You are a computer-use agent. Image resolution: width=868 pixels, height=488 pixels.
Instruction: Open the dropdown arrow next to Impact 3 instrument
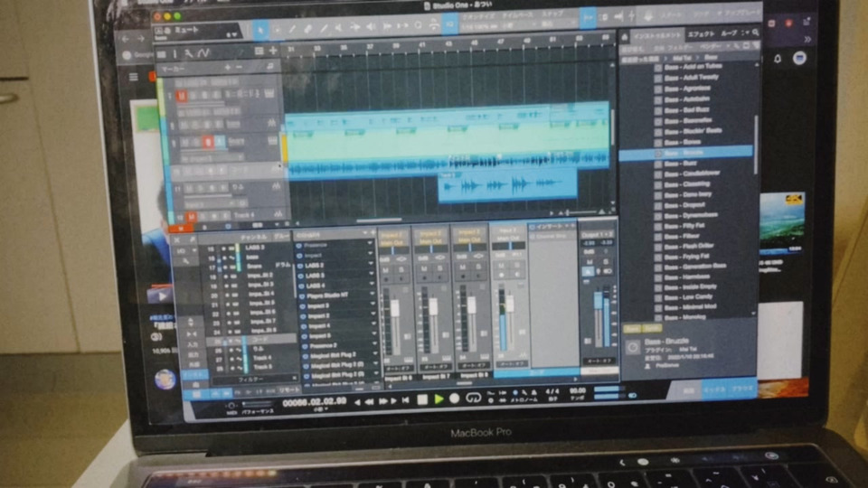tap(373, 305)
